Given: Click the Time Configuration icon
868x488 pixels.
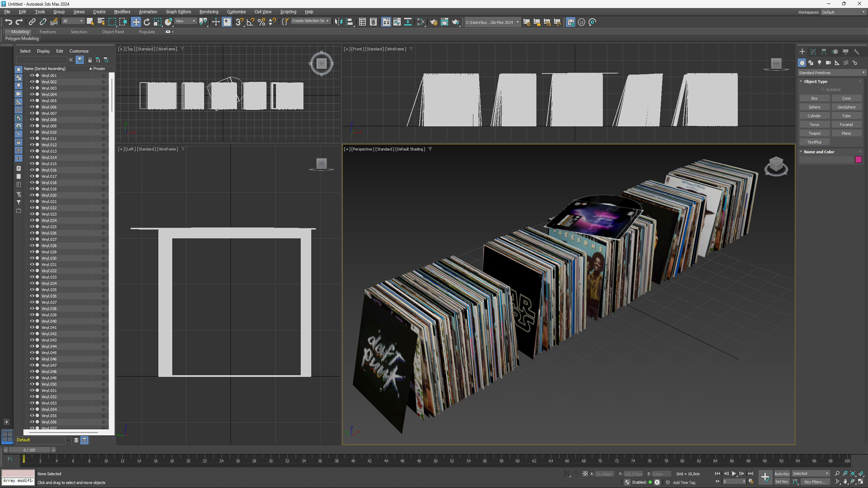Looking at the screenshot, I should point(751,482).
